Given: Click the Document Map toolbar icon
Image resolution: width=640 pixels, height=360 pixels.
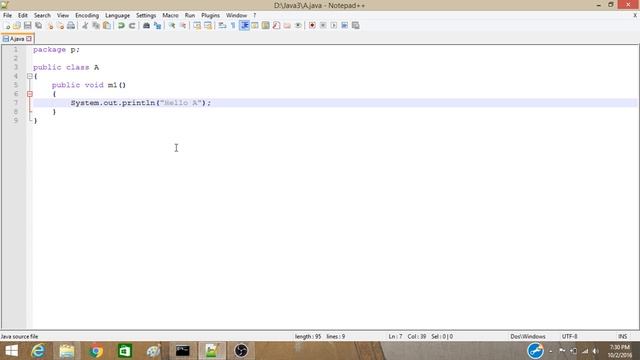Looking at the screenshot, I should 266,26.
